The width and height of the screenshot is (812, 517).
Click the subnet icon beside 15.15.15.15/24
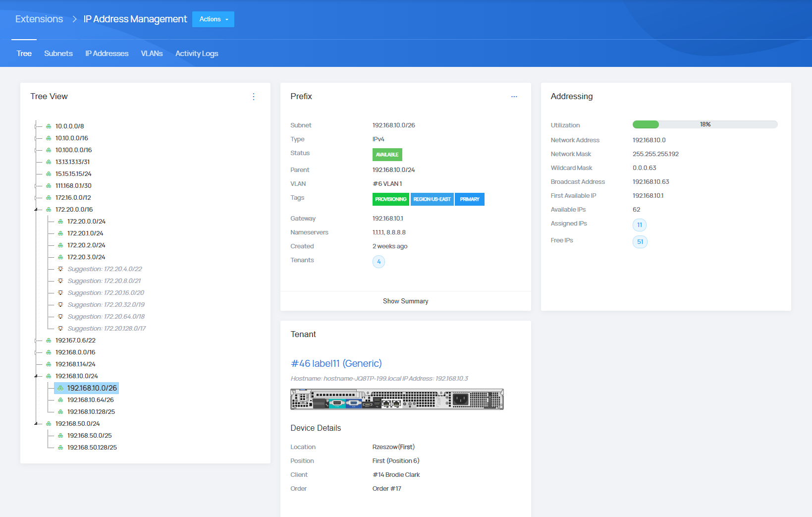(49, 174)
